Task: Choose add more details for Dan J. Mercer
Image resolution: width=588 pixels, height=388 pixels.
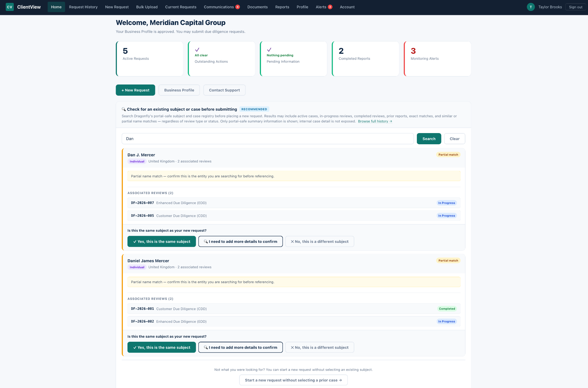Action: [x=241, y=242]
